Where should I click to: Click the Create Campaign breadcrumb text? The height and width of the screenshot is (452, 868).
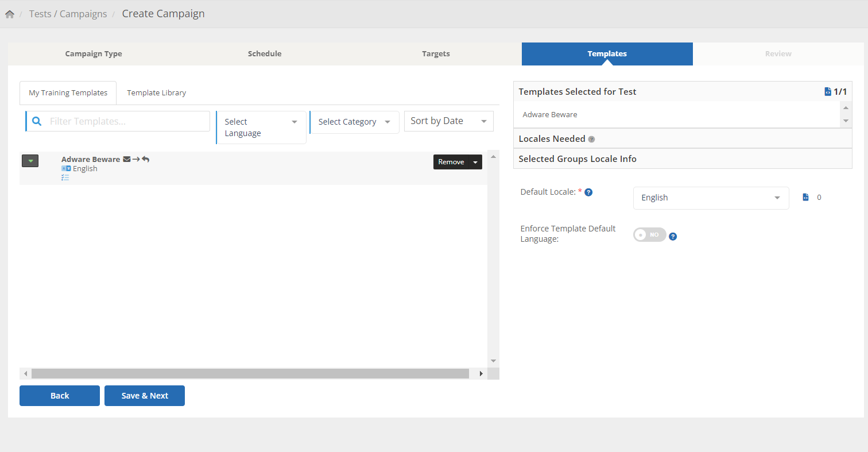point(164,14)
